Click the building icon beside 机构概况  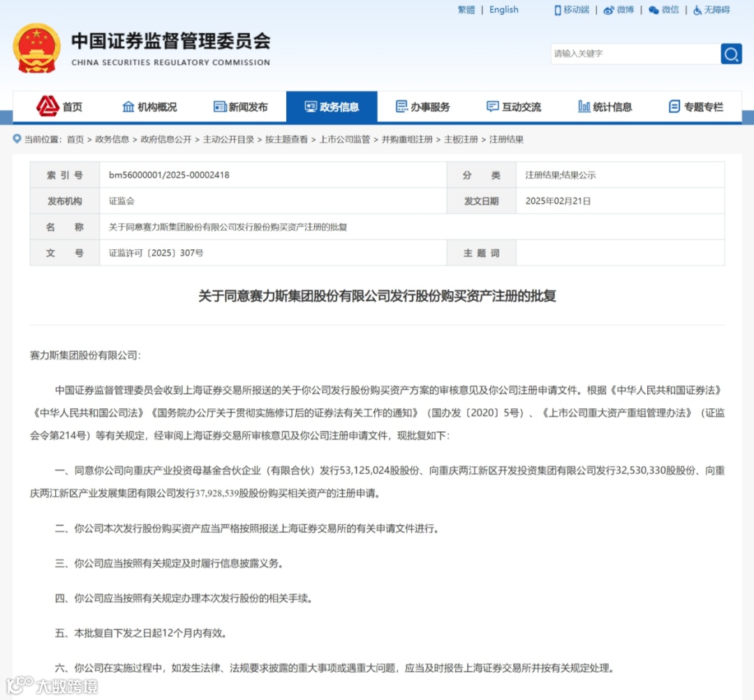[128, 106]
